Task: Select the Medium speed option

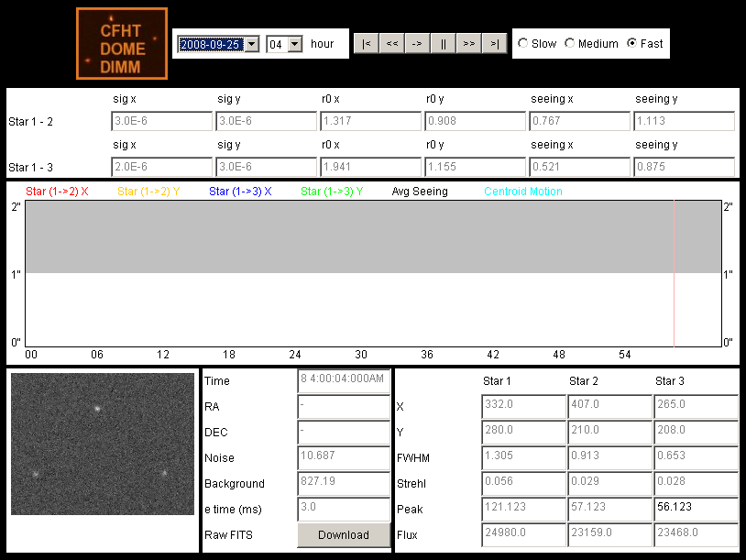Action: 570,44
